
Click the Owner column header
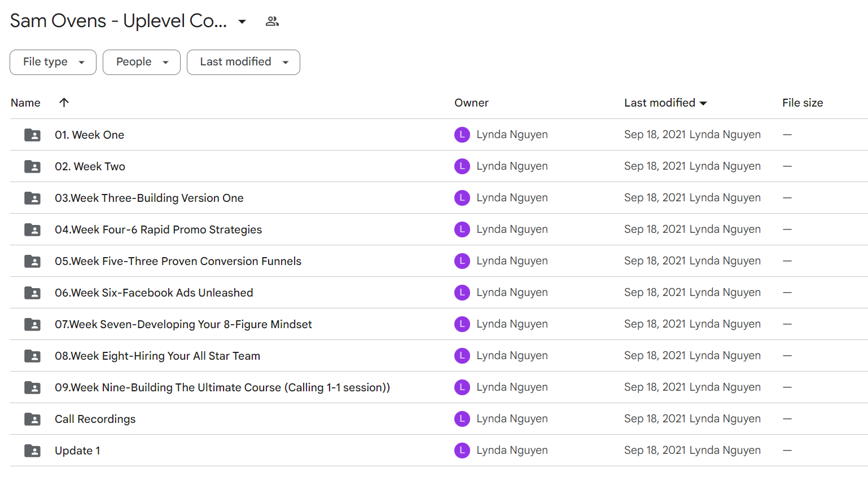click(x=471, y=103)
